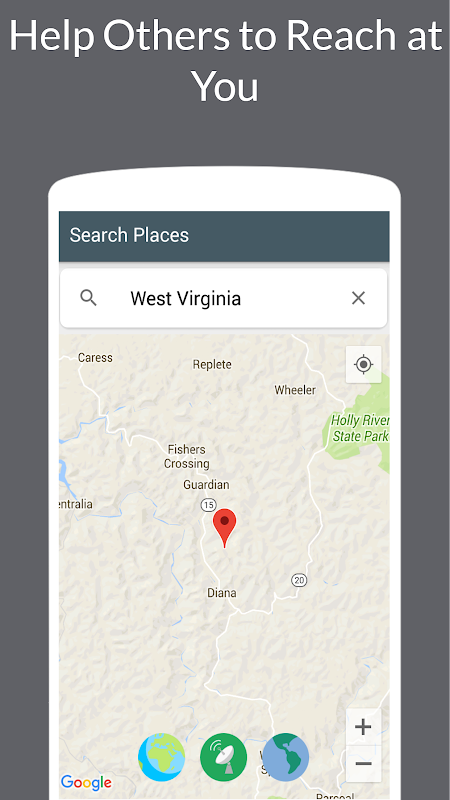Focus the West Virginia search field

(x=223, y=298)
